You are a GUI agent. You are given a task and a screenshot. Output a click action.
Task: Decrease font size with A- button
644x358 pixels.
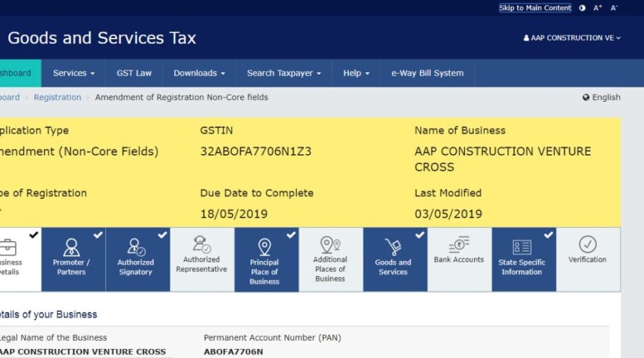click(614, 8)
